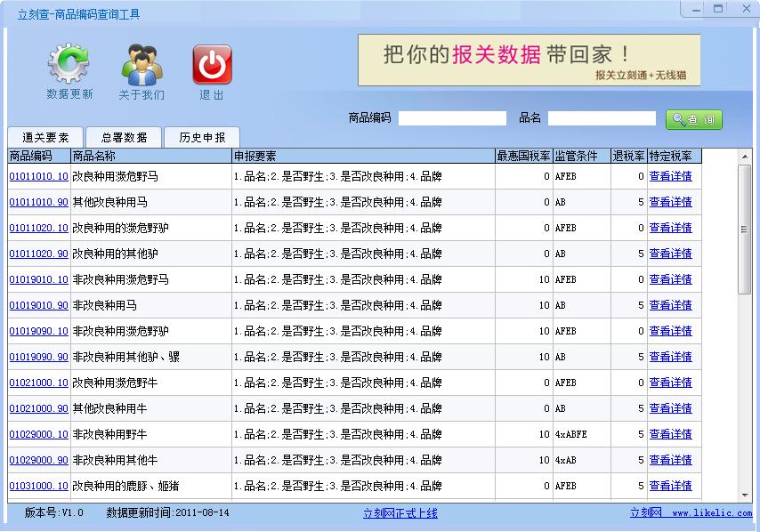Open the 总署数据 tab
This screenshot has width=760, height=532.
coord(124,137)
